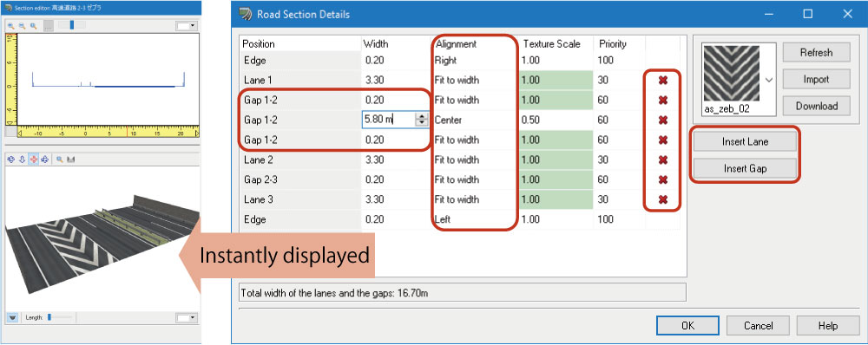Viewport: 868px width, 345px height.
Task: Delete the Gap 2-3 row with red X
Action: pos(662,180)
